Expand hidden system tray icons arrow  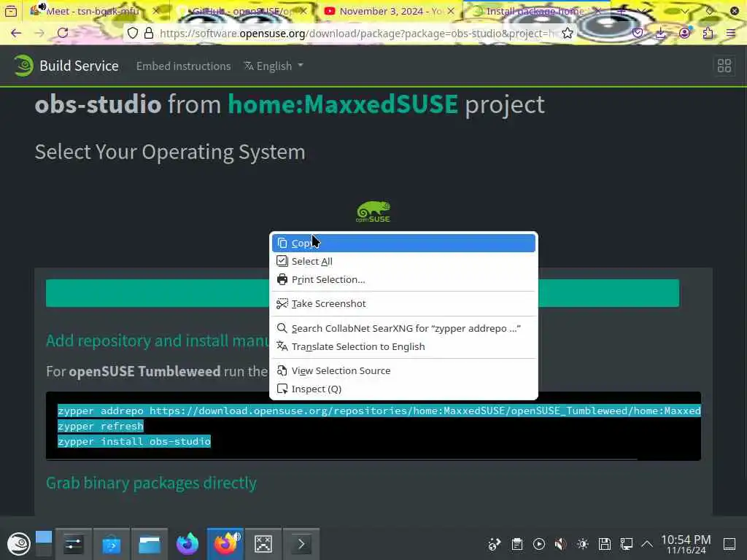point(647,544)
